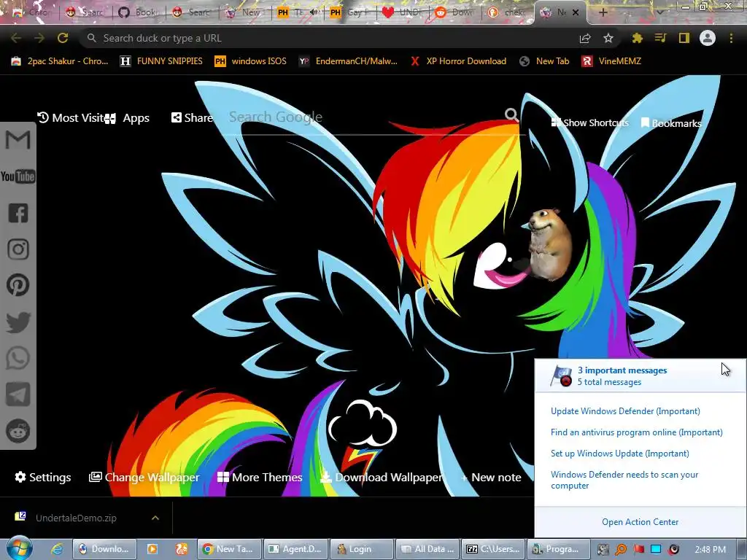The height and width of the screenshot is (560, 747).
Task: Open XP Horror Download bookmark
Action: pyautogui.click(x=458, y=61)
